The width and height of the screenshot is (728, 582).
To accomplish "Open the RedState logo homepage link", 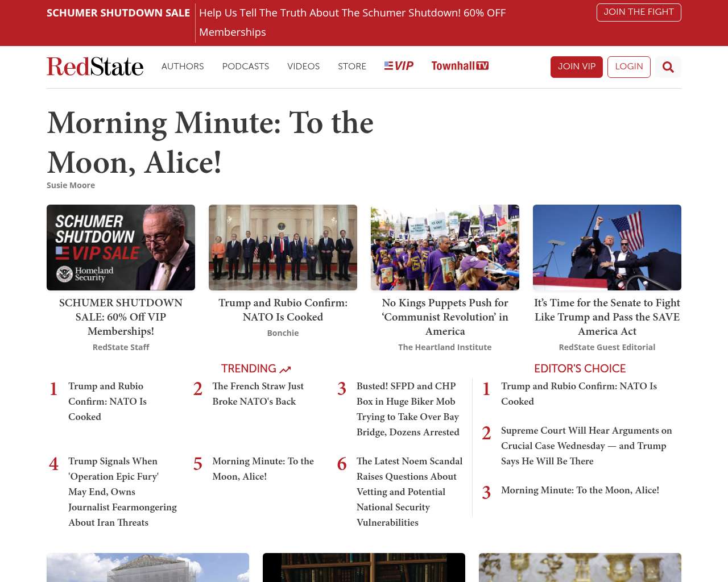I will (x=95, y=66).
